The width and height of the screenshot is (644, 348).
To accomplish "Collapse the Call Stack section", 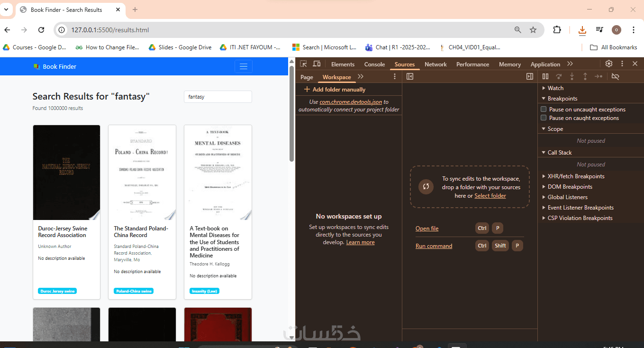I will [x=560, y=153].
